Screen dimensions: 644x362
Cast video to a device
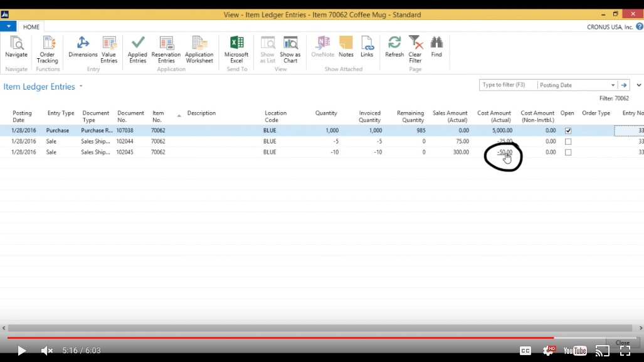603,351
